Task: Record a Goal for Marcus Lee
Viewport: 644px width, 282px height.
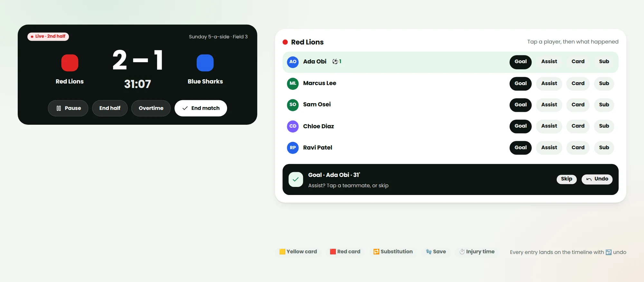Action: pyautogui.click(x=520, y=84)
